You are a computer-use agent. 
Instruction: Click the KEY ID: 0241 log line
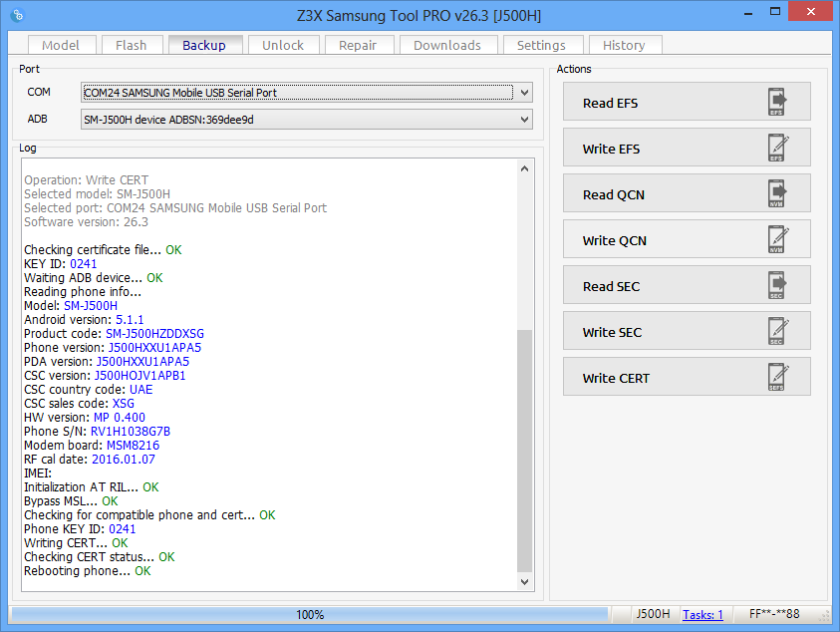[x=61, y=264]
